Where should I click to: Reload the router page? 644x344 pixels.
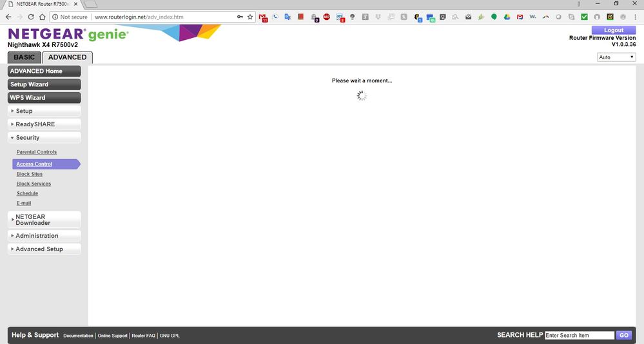click(31, 17)
